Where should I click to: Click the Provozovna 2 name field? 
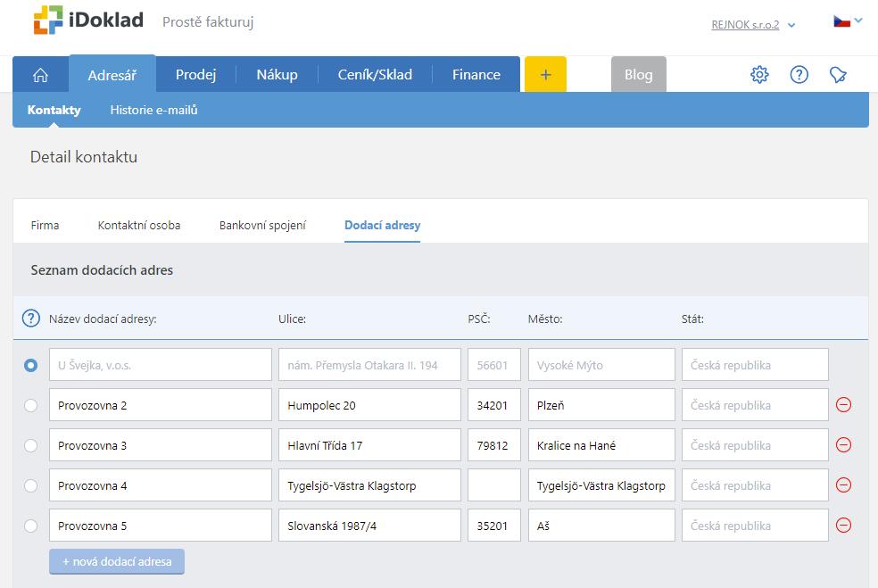pos(160,405)
